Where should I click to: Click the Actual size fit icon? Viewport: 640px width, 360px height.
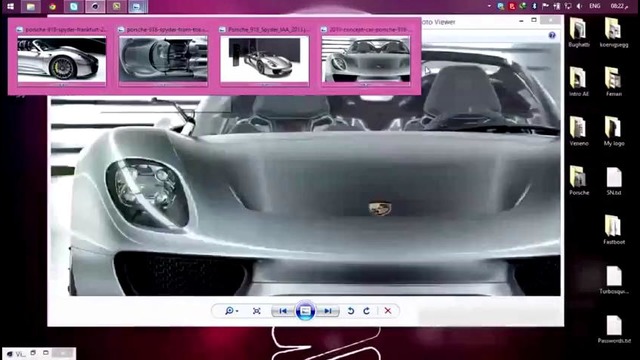[257, 311]
